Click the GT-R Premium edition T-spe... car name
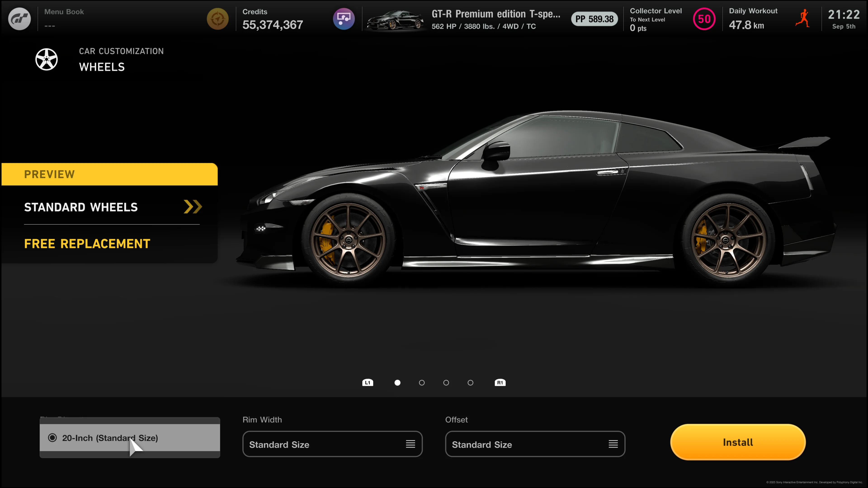The image size is (868, 488). (x=496, y=14)
